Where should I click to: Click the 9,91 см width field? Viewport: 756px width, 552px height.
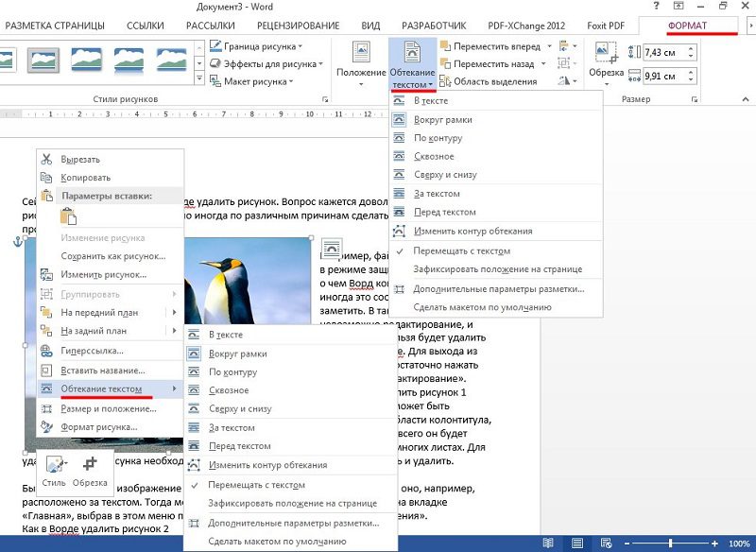click(x=670, y=76)
